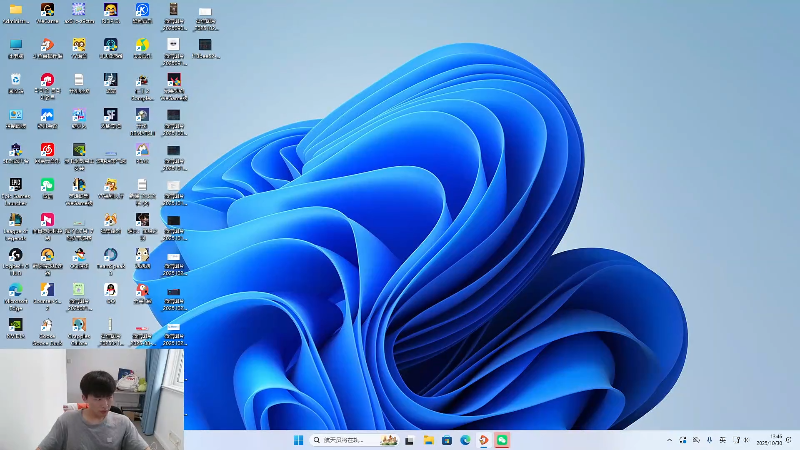Open Task View on the taskbar
Viewport: 800px width, 450px height.
(409, 440)
